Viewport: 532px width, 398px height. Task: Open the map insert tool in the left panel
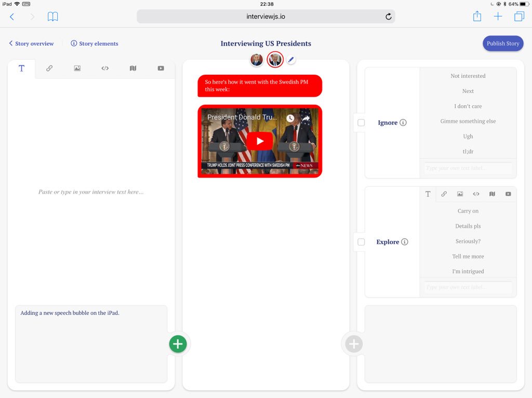tap(133, 68)
